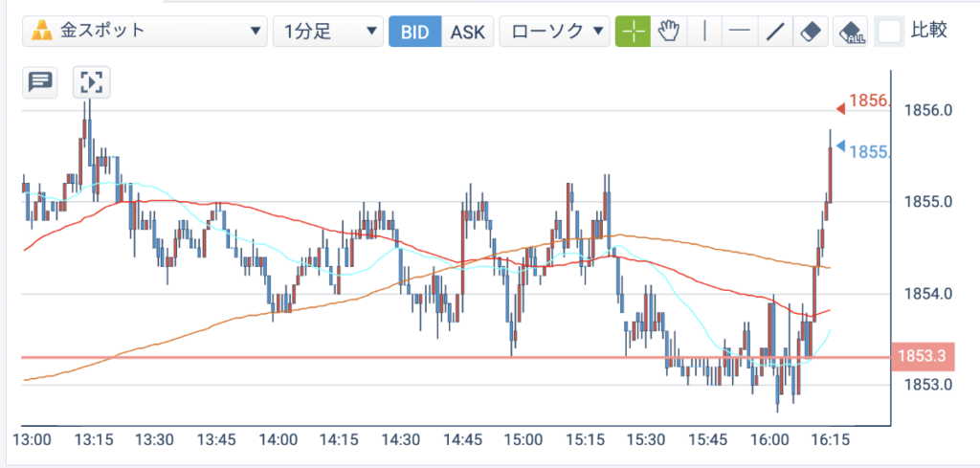The height and width of the screenshot is (468, 980).
Task: Choose the vertical line drawing tool
Action: (x=704, y=32)
